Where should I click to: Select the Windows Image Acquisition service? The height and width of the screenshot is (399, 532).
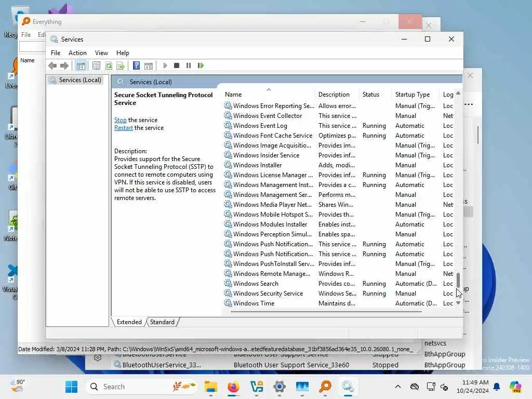click(x=338, y=145)
